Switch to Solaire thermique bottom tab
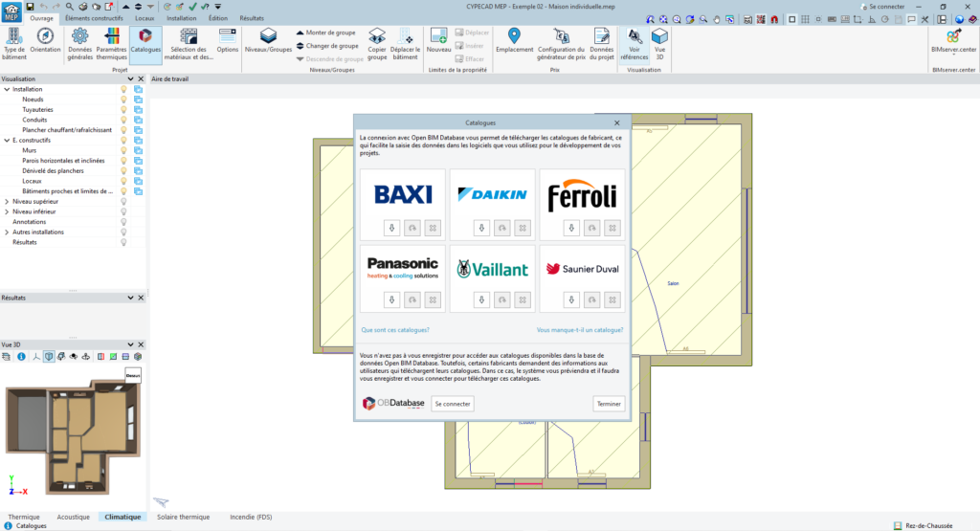 click(x=183, y=517)
